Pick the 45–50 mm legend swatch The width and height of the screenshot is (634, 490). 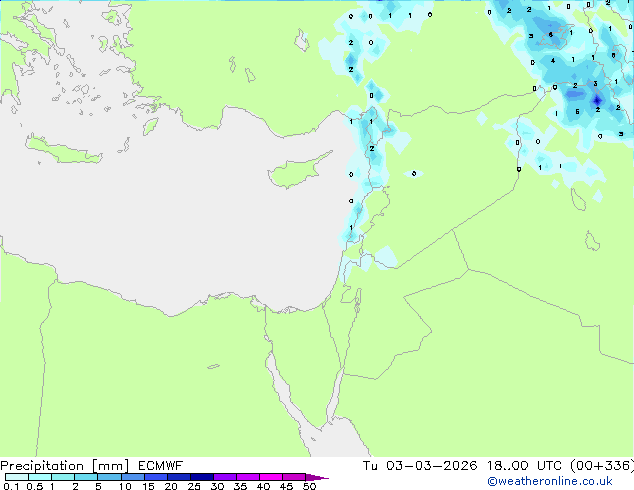coord(294,477)
